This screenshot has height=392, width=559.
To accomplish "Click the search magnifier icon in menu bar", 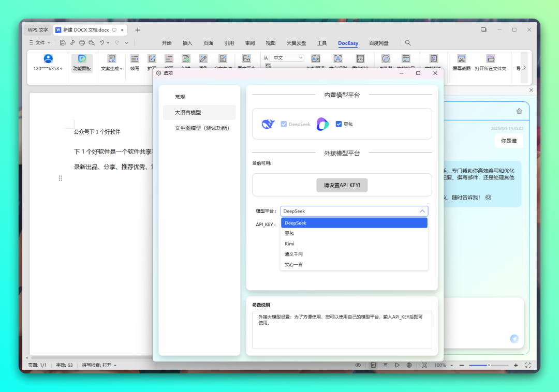I will (408, 43).
